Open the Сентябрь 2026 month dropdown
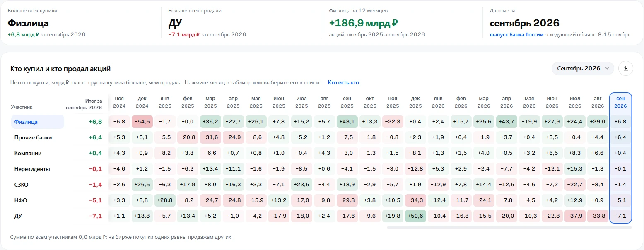Image resolution: width=644 pixels, height=250 pixels. 583,68
